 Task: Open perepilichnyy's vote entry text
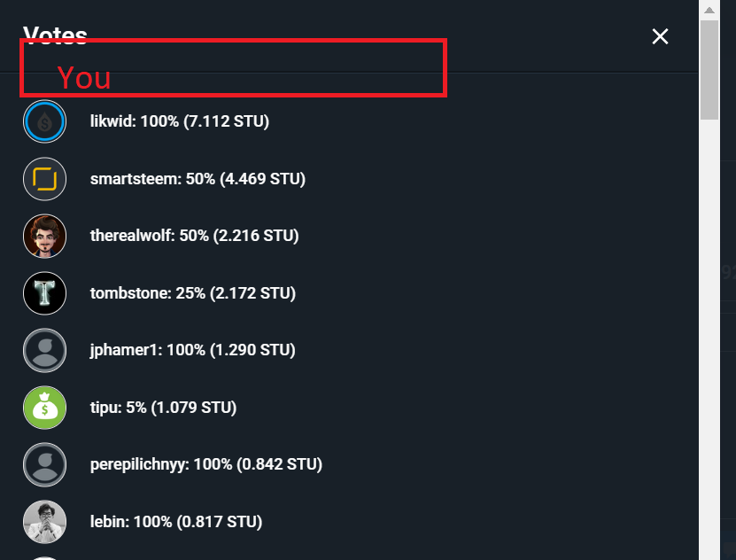click(205, 464)
